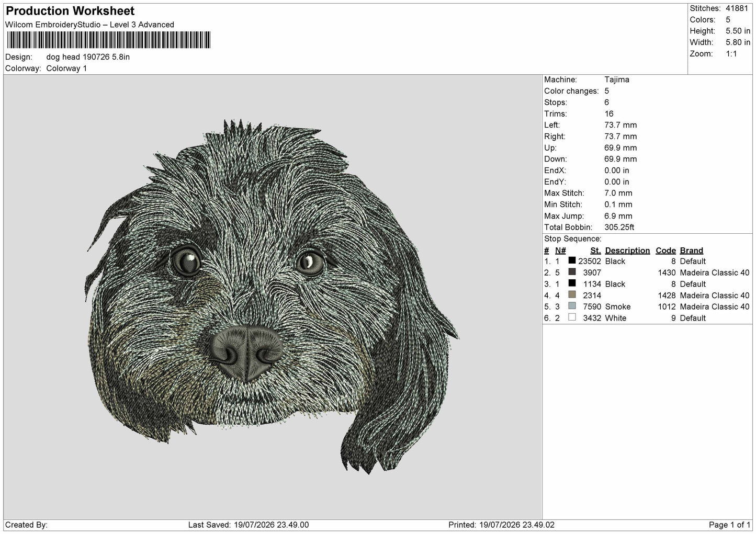Click the Stop Sequence heading

[573, 239]
